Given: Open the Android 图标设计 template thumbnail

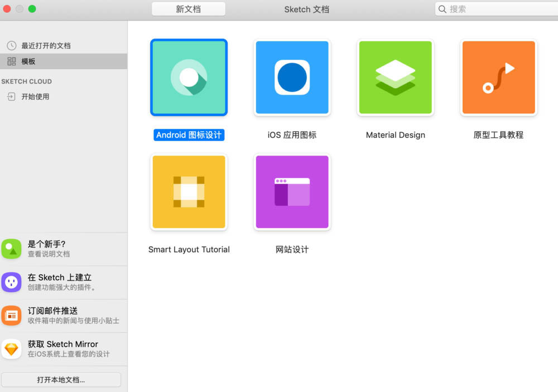Looking at the screenshot, I should [189, 77].
